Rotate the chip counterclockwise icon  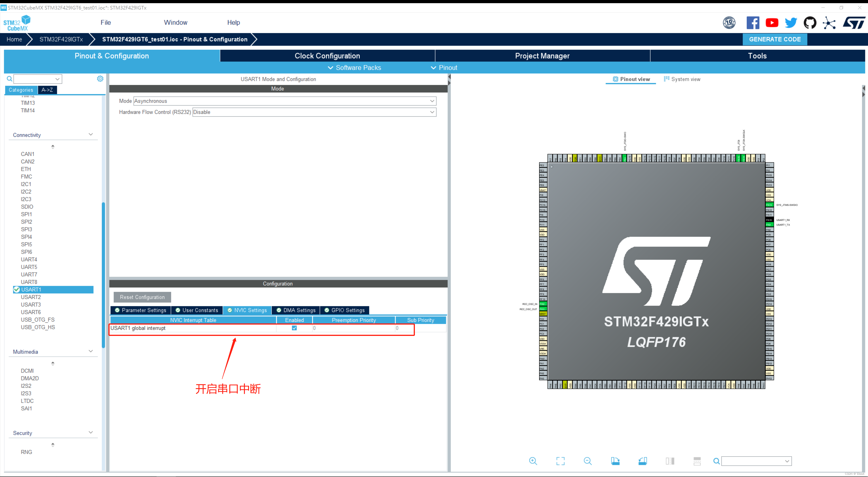coord(643,461)
